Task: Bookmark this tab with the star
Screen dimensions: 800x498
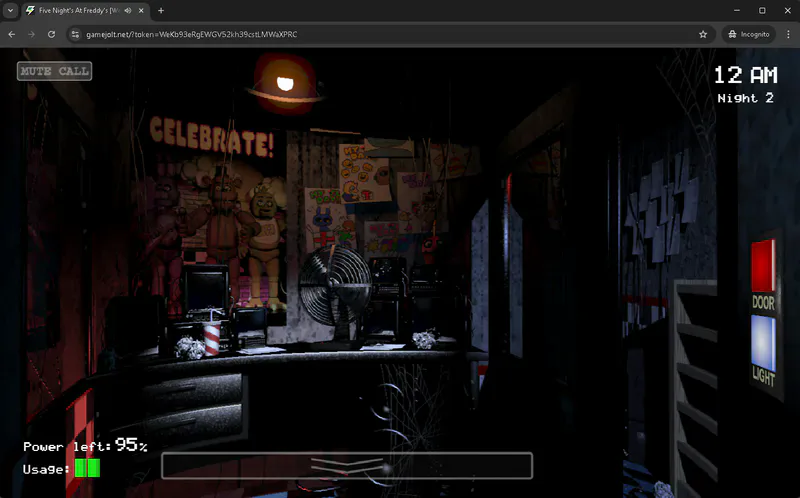Action: point(703,34)
